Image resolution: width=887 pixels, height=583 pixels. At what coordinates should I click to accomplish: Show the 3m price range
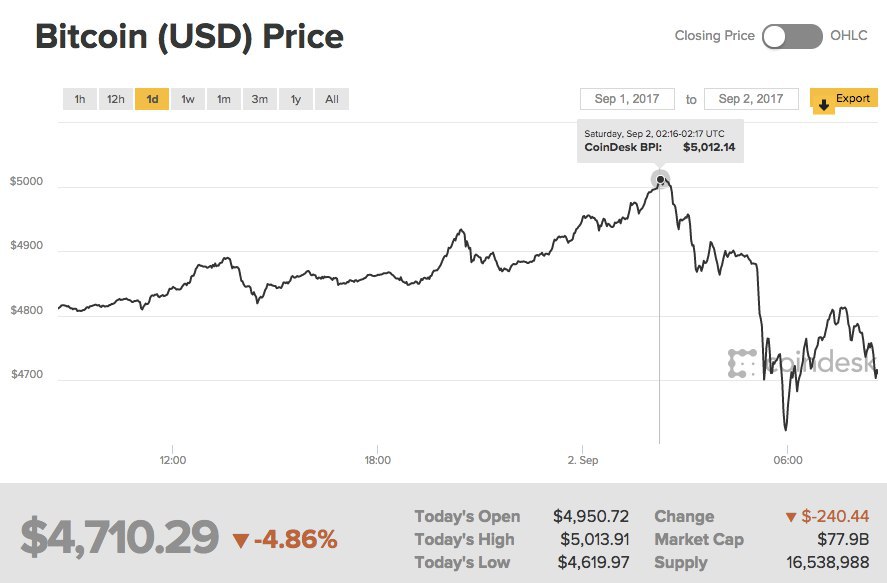[x=260, y=99]
